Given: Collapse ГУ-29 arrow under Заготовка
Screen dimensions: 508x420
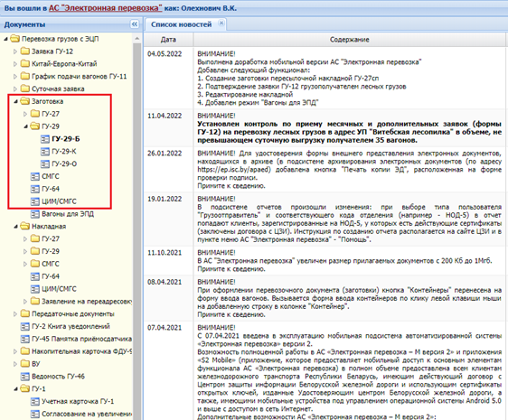Looking at the screenshot, I should 25,126.
